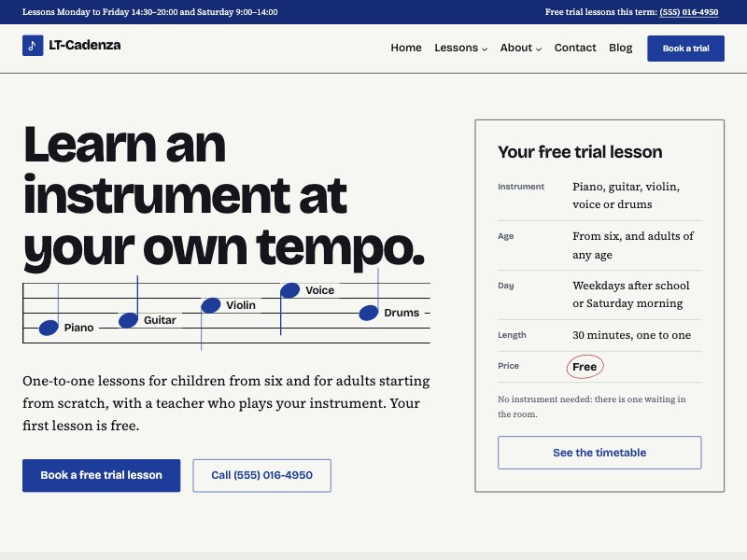Click phone number link in top banner
Viewport: 747px width, 560px height.
(x=688, y=12)
